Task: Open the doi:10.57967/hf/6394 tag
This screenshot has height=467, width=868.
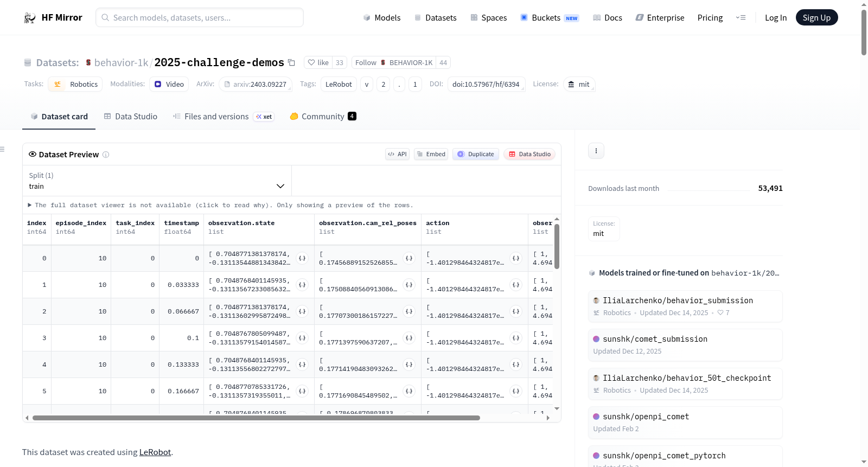Action: click(x=486, y=84)
